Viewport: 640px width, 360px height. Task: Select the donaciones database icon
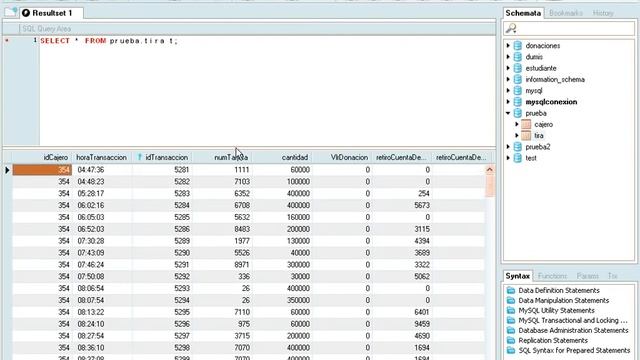coord(518,46)
